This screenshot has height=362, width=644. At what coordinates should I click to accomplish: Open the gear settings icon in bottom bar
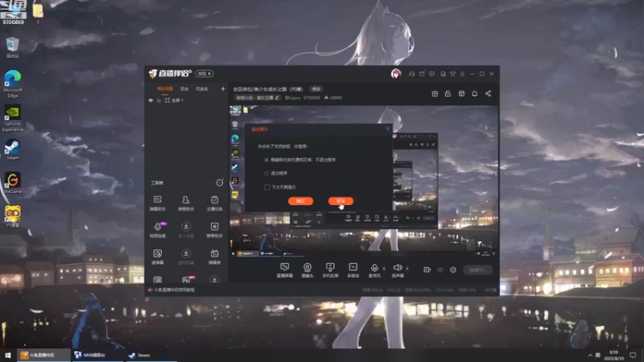[453, 269]
